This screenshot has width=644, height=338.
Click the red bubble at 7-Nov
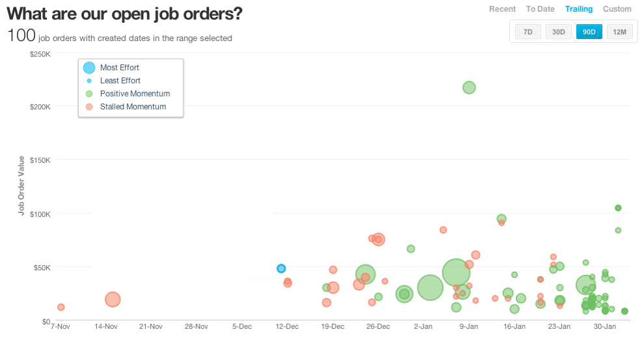(x=60, y=307)
